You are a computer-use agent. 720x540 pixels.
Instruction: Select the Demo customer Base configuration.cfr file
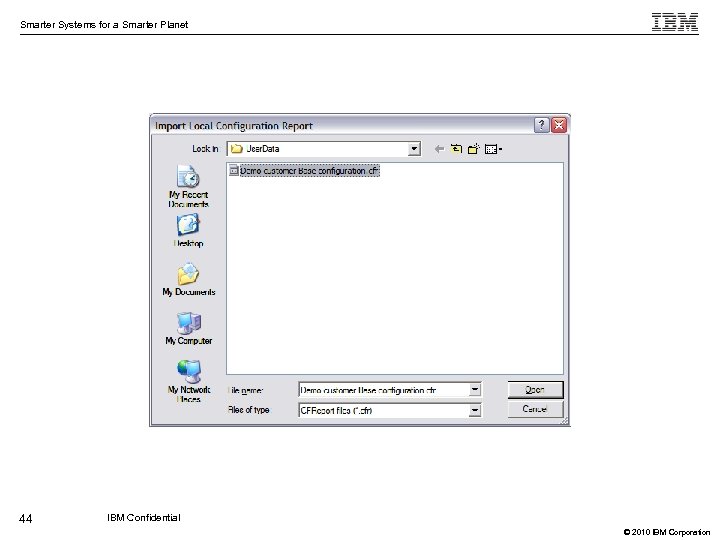(304, 171)
